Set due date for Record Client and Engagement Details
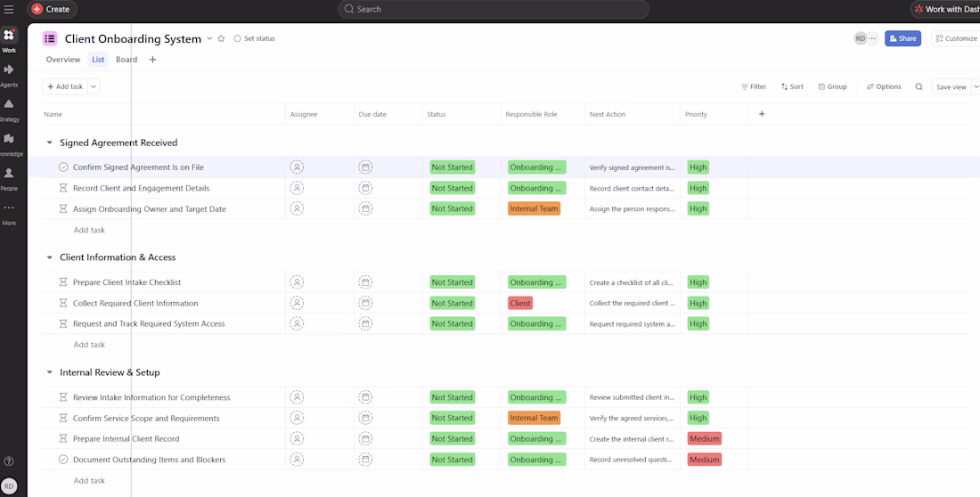980x497 pixels. 365,188
